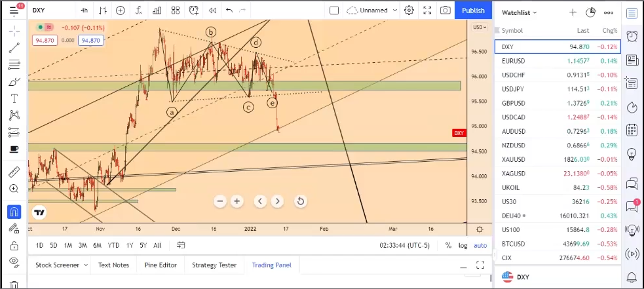Viewport: 644px width, 289px height.
Task: Click the Publish button
Action: 473,10
